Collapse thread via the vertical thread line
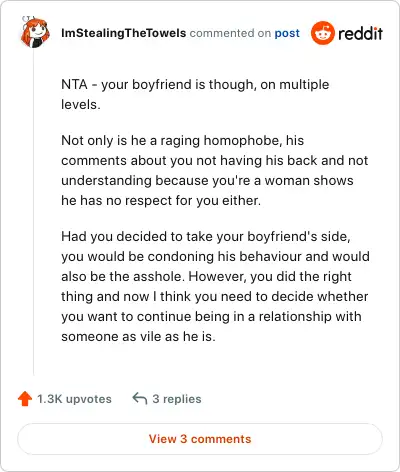 click(x=34, y=213)
